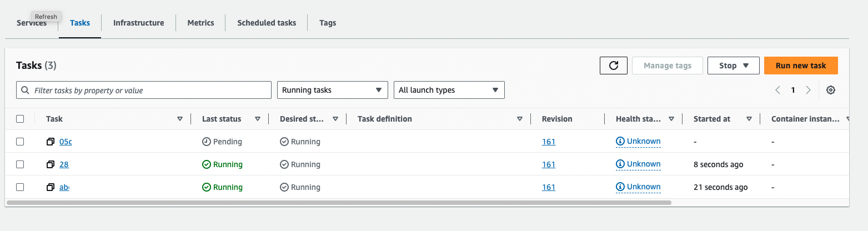This screenshot has height=231, width=868.
Task: Go to next page arrow
Action: (808, 90)
